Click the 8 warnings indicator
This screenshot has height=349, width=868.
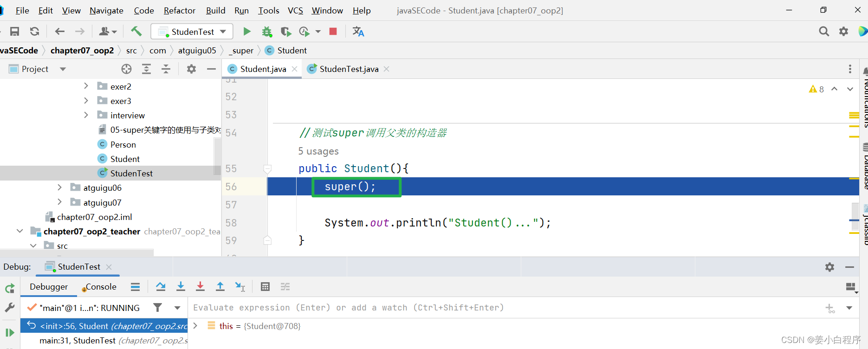point(816,89)
